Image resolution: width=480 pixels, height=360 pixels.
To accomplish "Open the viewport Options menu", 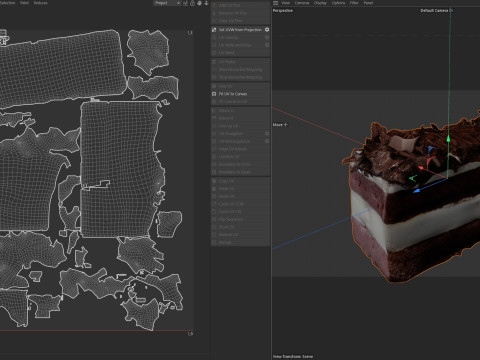I will tap(338, 3).
